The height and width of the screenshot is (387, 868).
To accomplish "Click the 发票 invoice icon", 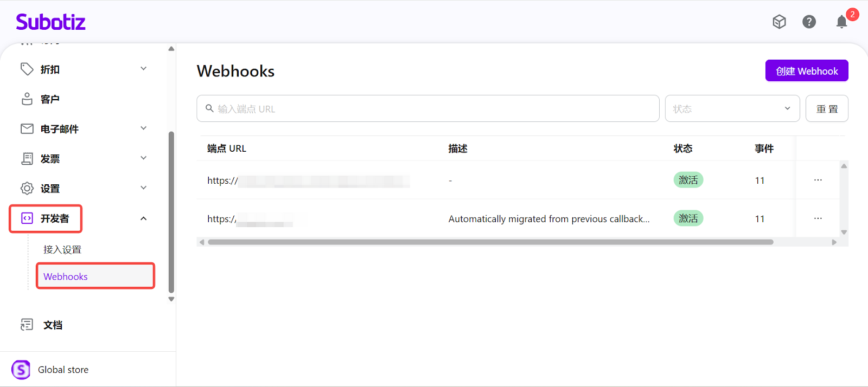I will [27, 158].
